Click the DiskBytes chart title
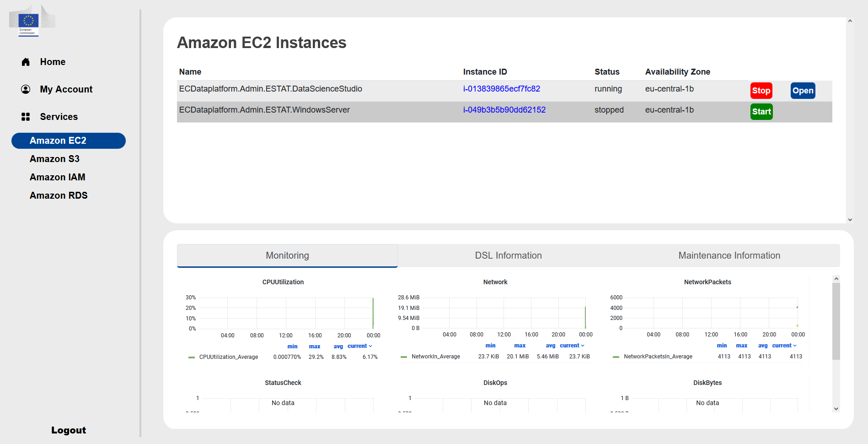 (707, 383)
